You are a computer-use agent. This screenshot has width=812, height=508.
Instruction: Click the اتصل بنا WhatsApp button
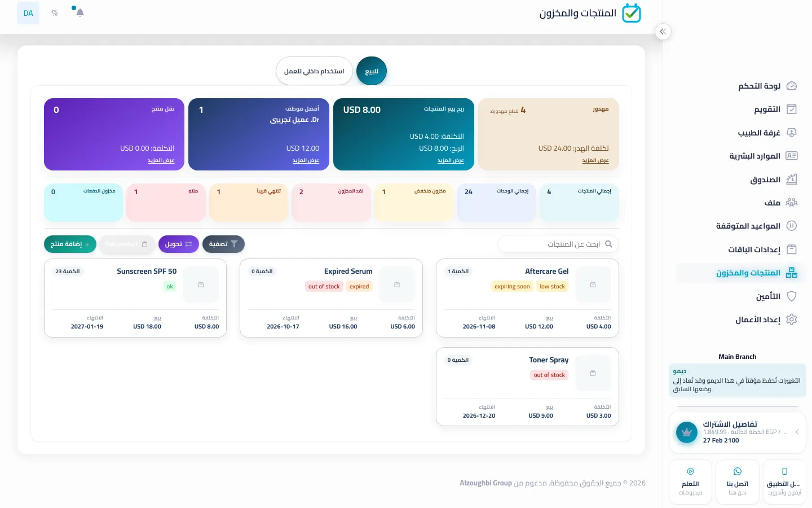tap(738, 482)
